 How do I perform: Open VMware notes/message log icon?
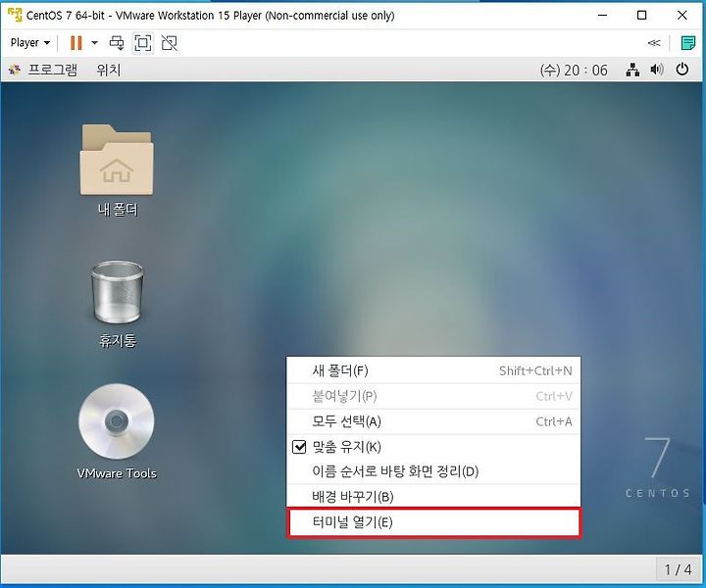tap(687, 43)
